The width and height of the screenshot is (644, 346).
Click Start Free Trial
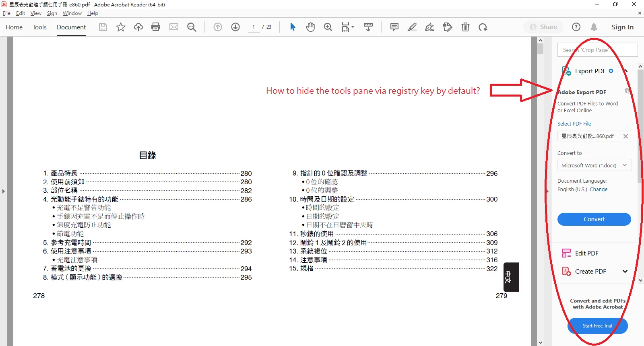pos(597,326)
